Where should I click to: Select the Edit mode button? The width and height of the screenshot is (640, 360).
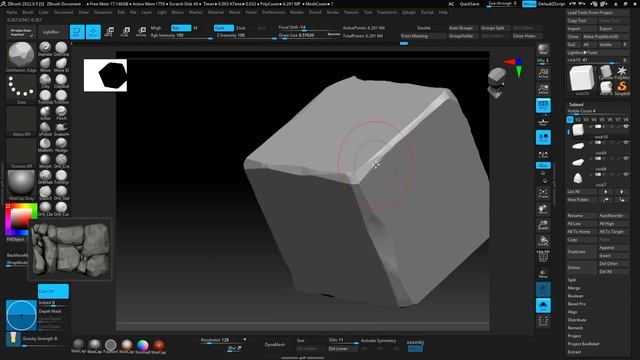[x=77, y=32]
